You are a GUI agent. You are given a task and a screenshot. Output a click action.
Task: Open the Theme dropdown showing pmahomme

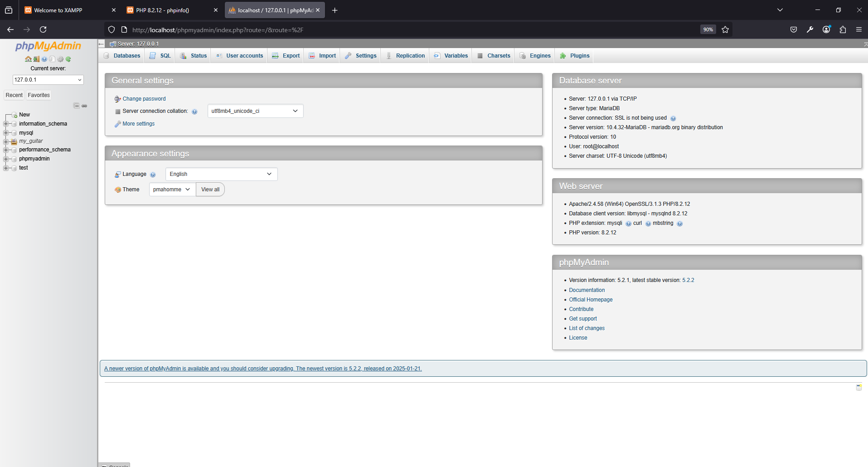click(171, 189)
